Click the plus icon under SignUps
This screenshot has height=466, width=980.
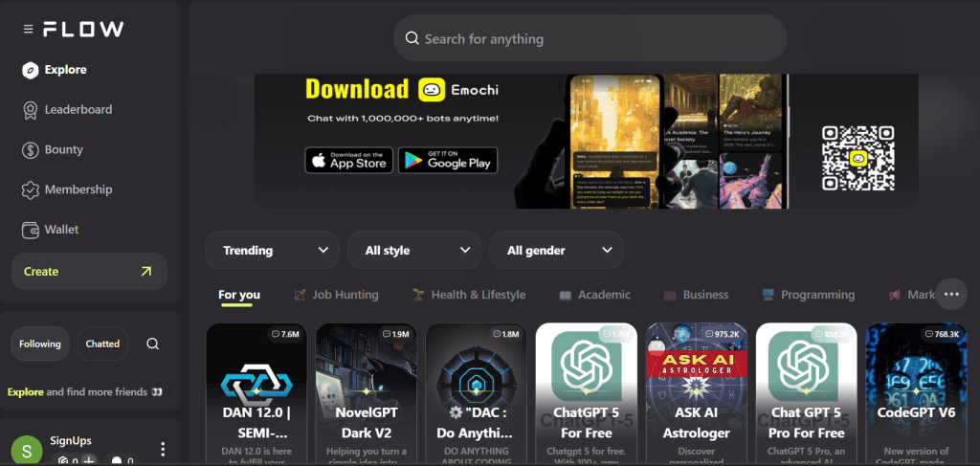click(89, 461)
